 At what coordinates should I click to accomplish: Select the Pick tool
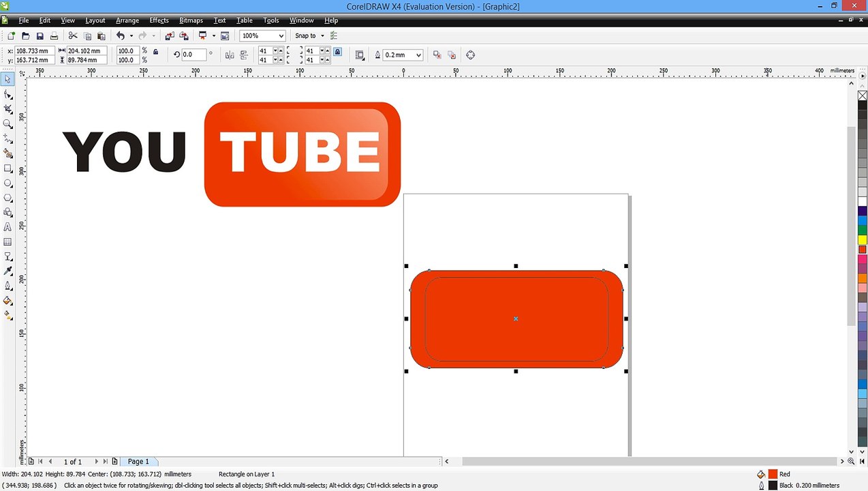(7, 80)
